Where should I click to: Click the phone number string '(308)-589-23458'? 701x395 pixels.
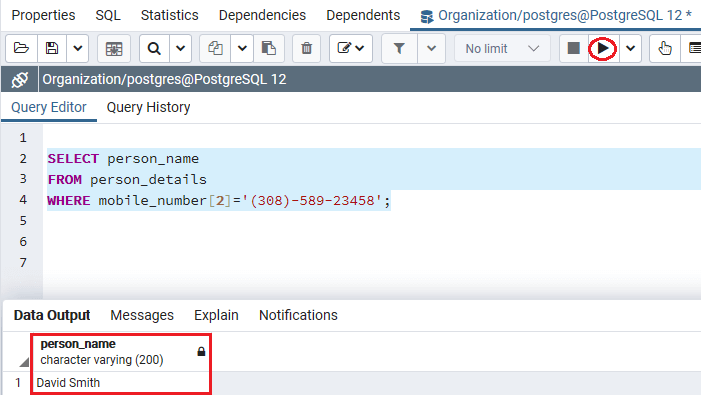312,201
